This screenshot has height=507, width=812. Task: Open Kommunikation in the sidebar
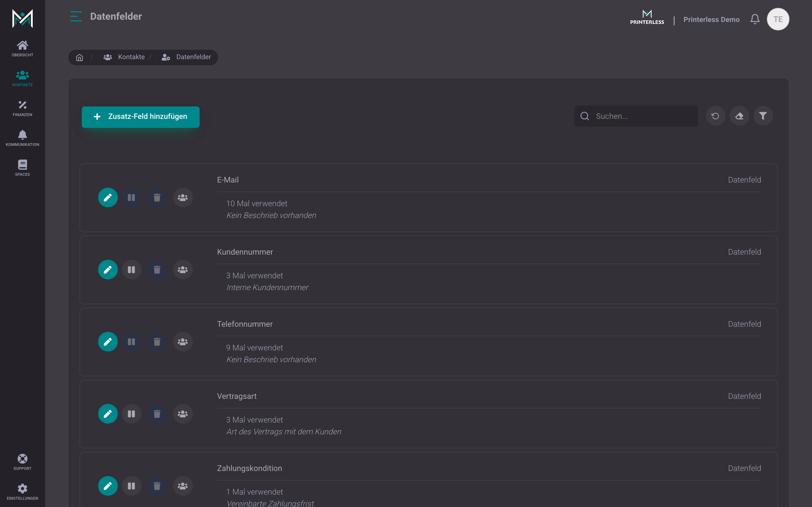23,138
